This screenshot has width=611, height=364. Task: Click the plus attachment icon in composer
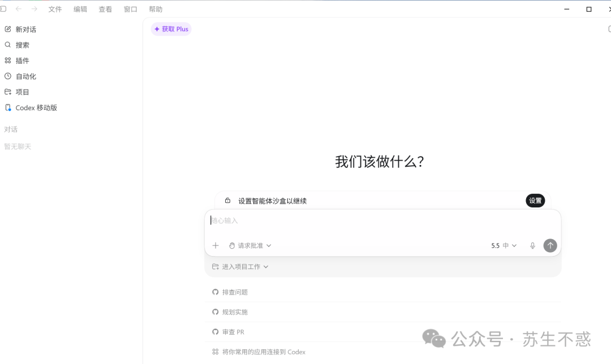tap(216, 245)
